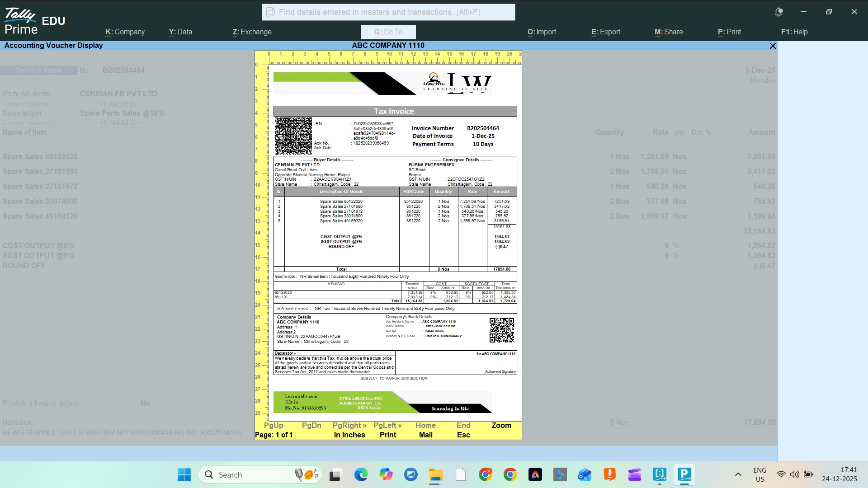868x488 pixels.
Task: Open Google Chrome from the taskbar
Action: 510,474
